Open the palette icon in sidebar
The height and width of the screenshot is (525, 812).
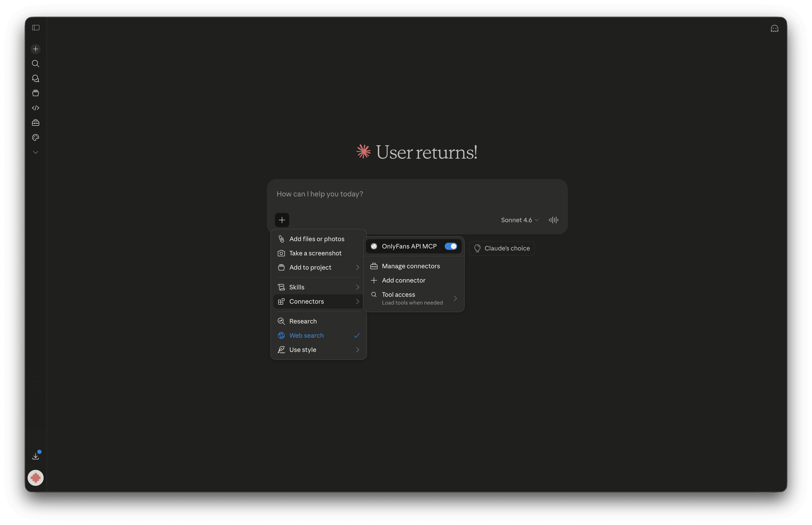click(x=35, y=137)
